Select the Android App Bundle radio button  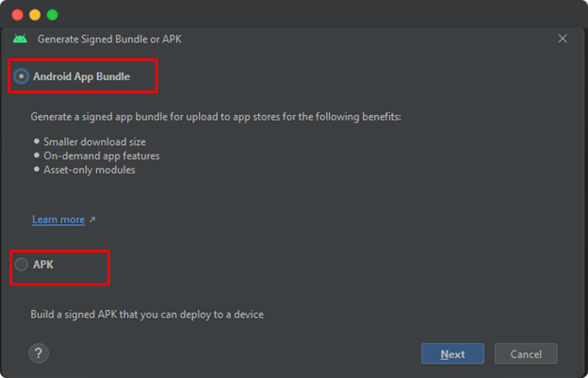[x=22, y=76]
